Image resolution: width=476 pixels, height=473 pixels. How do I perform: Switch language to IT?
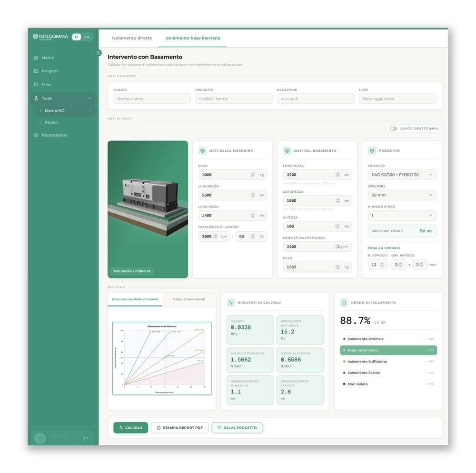(77, 37)
